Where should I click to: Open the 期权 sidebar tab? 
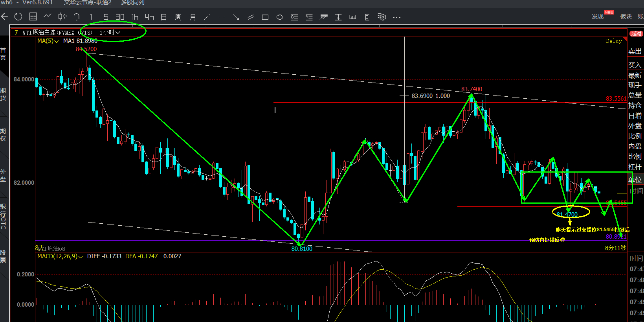(3, 135)
